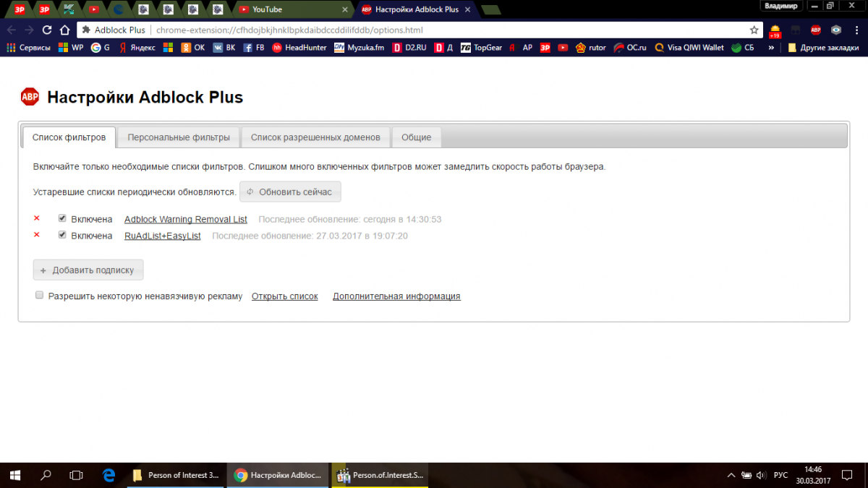
Task: Change the РУС keyboard language
Action: pyautogui.click(x=780, y=475)
